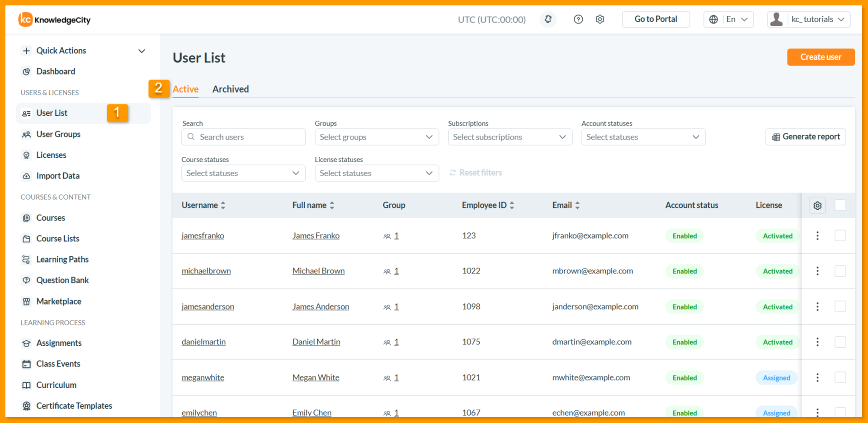Screen dimensions: 868x423
Task: Click the Create user button
Action: click(821, 57)
